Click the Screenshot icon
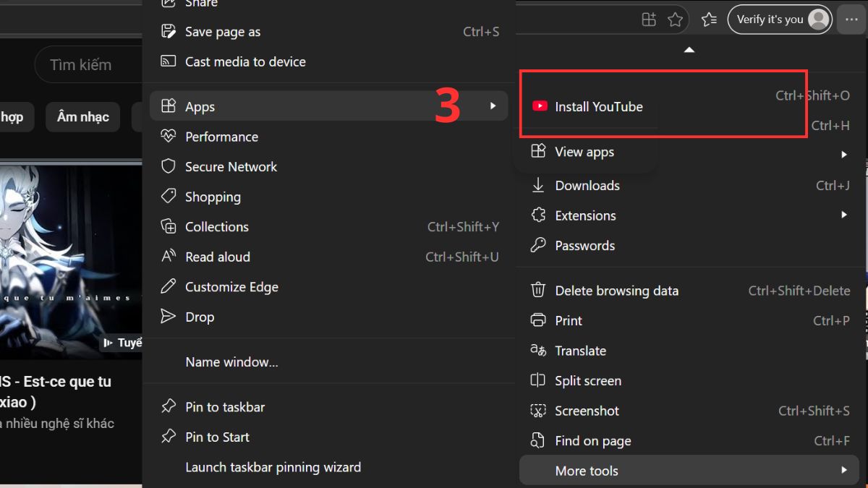Image resolution: width=868 pixels, height=488 pixels. click(537, 410)
